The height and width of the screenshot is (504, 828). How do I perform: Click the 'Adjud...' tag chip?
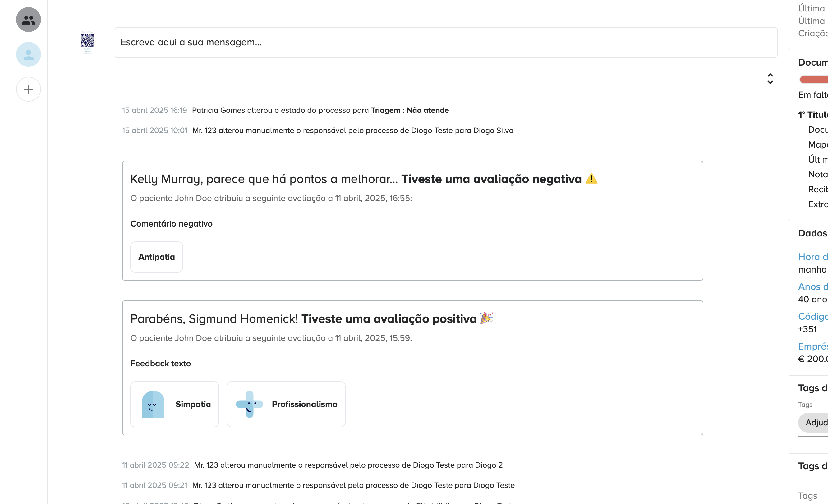coord(816,422)
